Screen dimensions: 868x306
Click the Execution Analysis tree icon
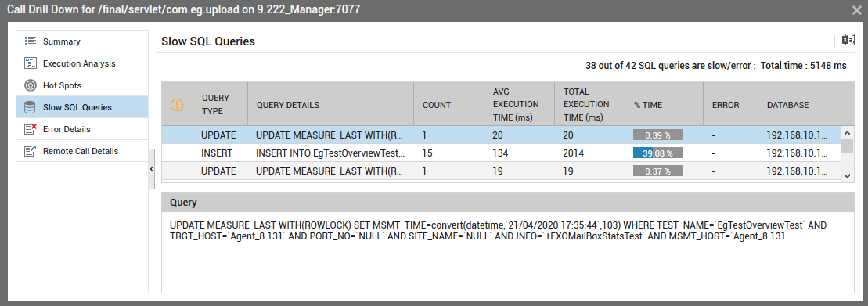point(31,63)
